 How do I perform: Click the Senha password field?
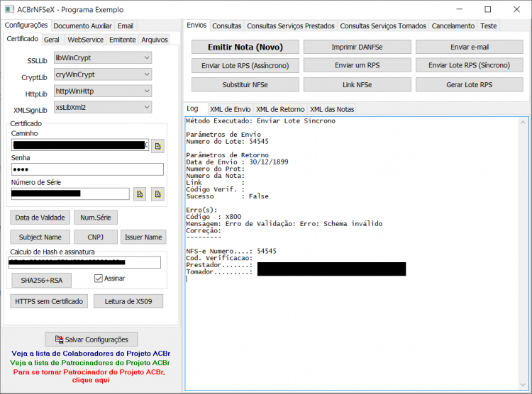tap(87, 169)
